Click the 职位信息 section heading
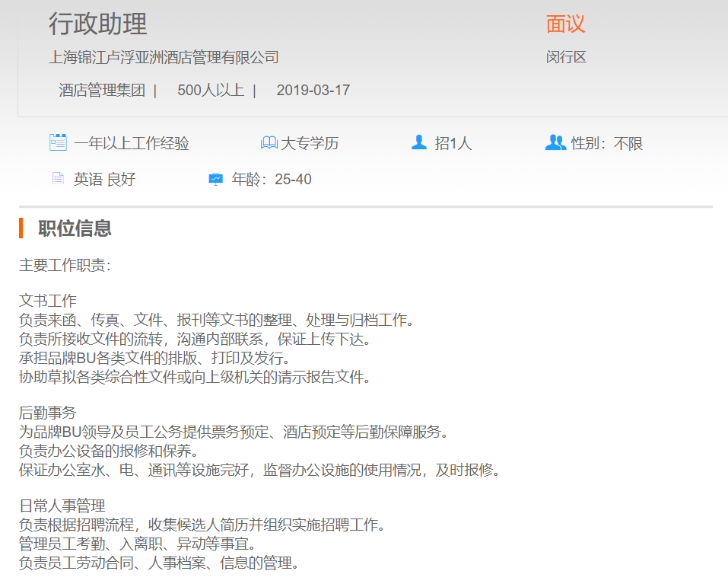The width and height of the screenshot is (728, 587). coord(75,228)
